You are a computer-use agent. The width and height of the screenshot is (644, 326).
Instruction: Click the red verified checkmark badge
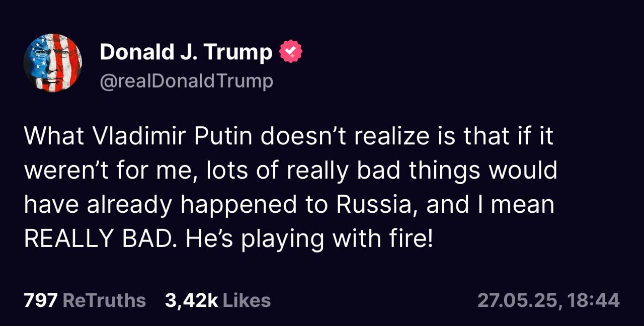tap(291, 52)
